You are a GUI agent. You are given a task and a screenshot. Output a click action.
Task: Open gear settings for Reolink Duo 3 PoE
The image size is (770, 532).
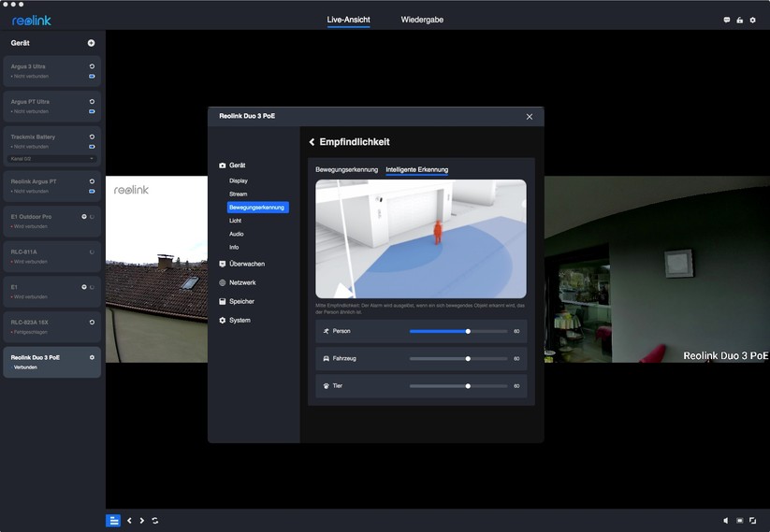[x=92, y=357]
